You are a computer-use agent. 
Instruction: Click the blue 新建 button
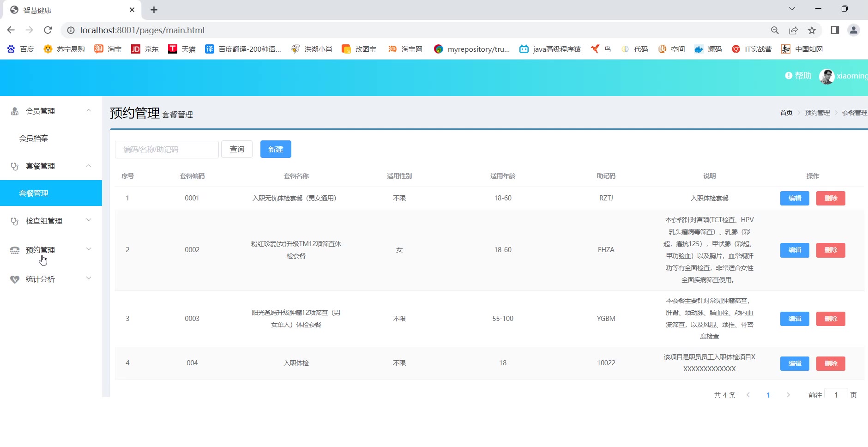pyautogui.click(x=276, y=149)
